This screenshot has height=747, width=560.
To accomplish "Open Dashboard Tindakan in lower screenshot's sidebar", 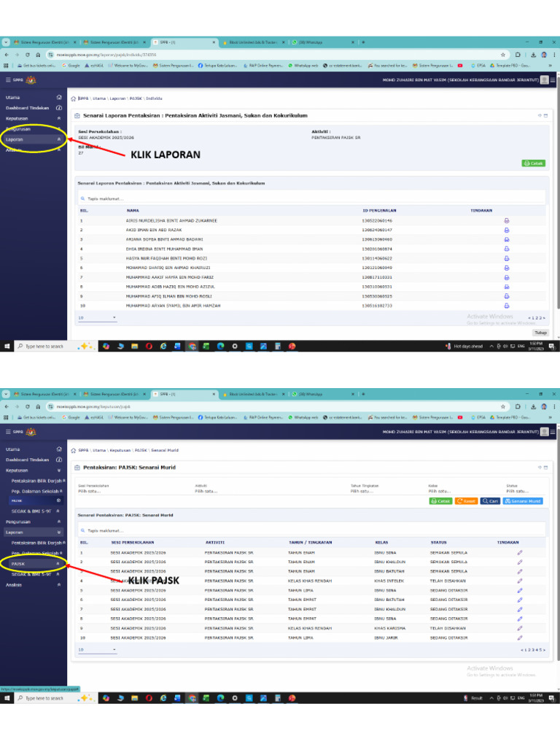I will (x=28, y=460).
